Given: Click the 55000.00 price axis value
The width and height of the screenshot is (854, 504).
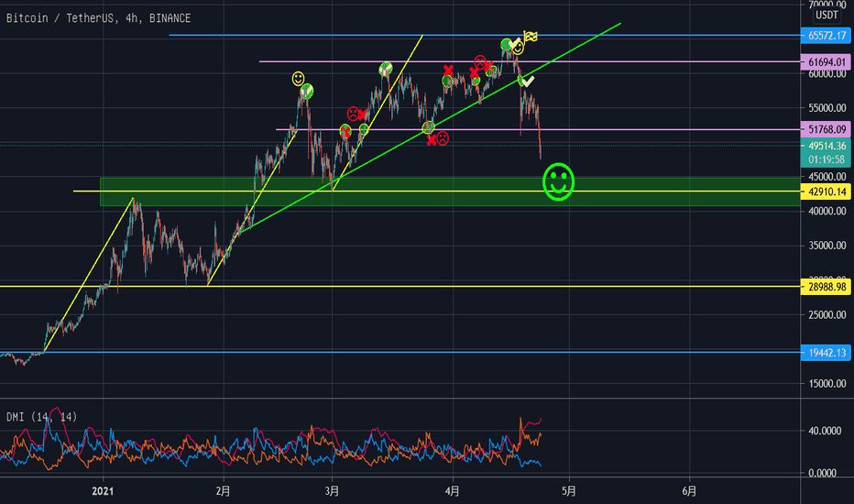Looking at the screenshot, I should tap(827, 108).
